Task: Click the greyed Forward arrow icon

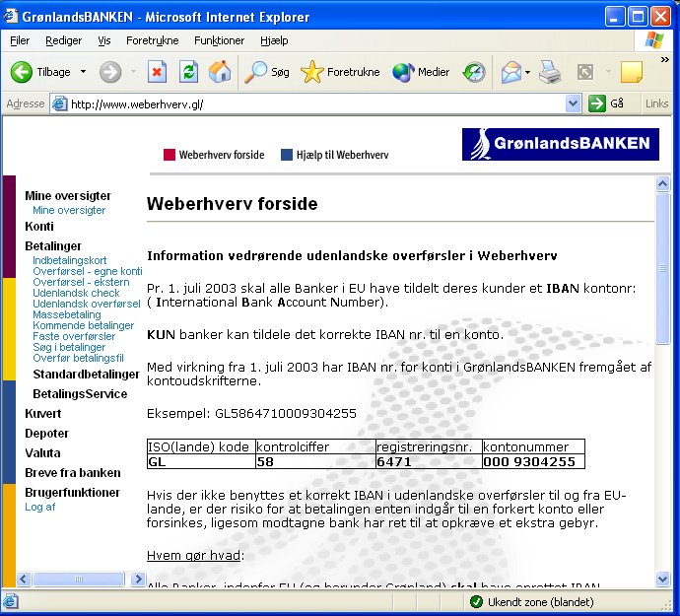Action: 110,72
